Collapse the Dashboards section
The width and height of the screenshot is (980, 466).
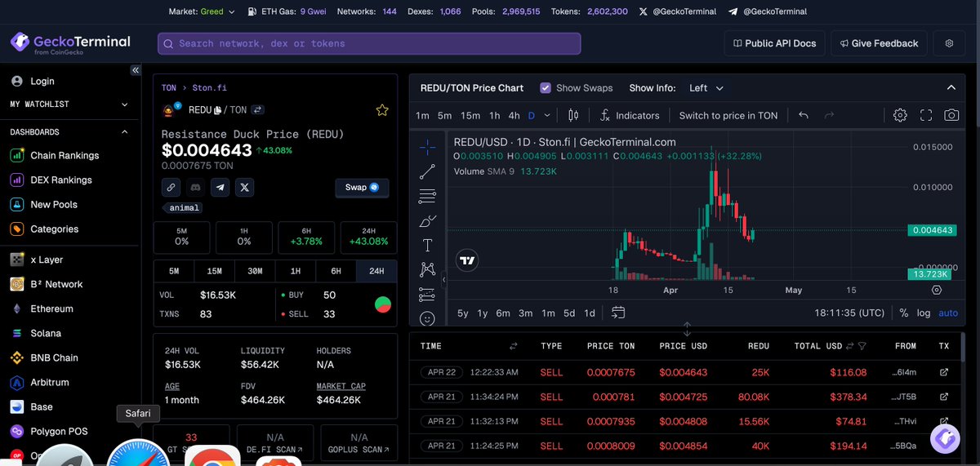click(x=125, y=131)
